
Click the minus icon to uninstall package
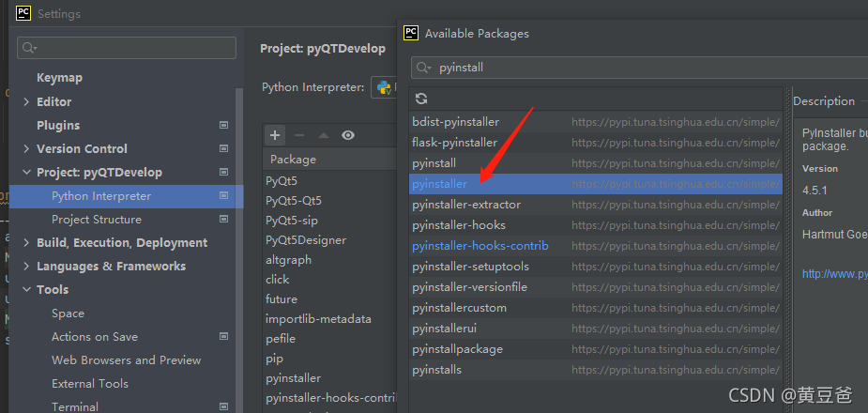tap(299, 135)
